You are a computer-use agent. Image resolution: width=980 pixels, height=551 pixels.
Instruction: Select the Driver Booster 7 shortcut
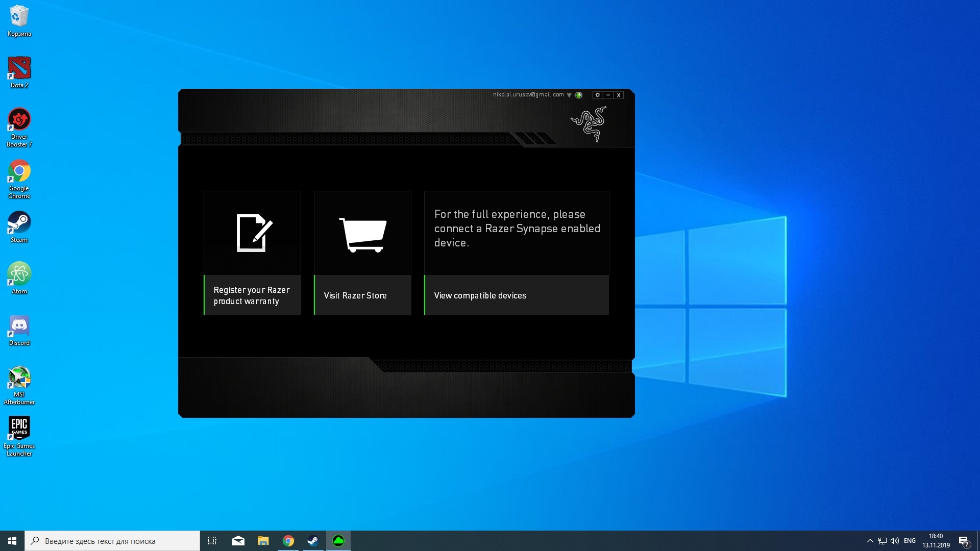pos(19,128)
